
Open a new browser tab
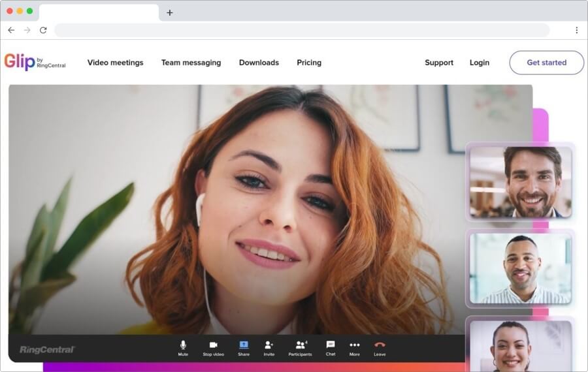[x=169, y=13]
